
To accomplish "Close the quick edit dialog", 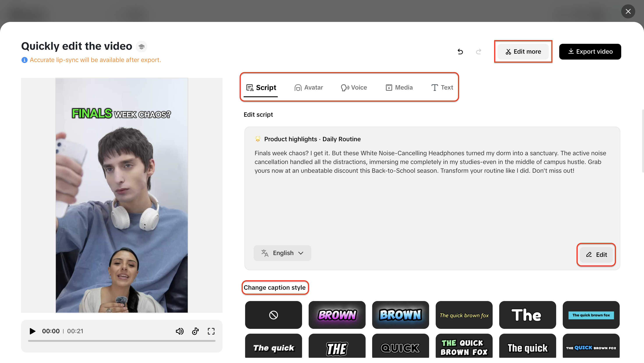I will [628, 11].
